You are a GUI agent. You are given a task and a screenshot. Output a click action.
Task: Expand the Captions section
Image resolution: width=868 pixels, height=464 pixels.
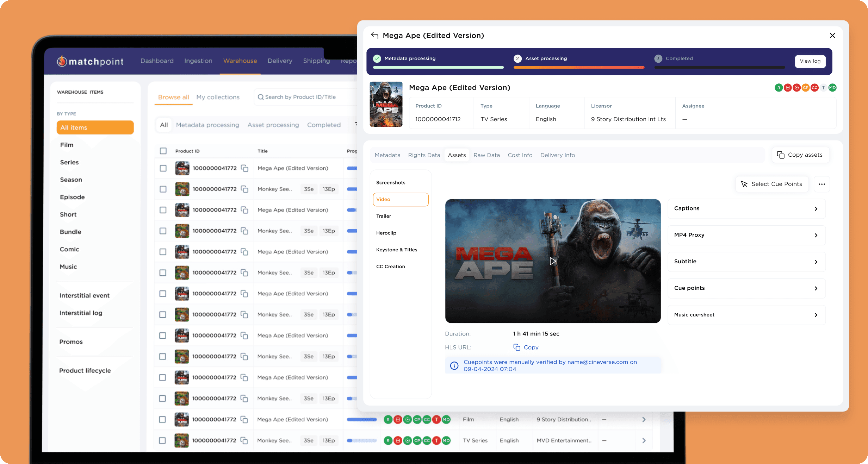click(746, 208)
